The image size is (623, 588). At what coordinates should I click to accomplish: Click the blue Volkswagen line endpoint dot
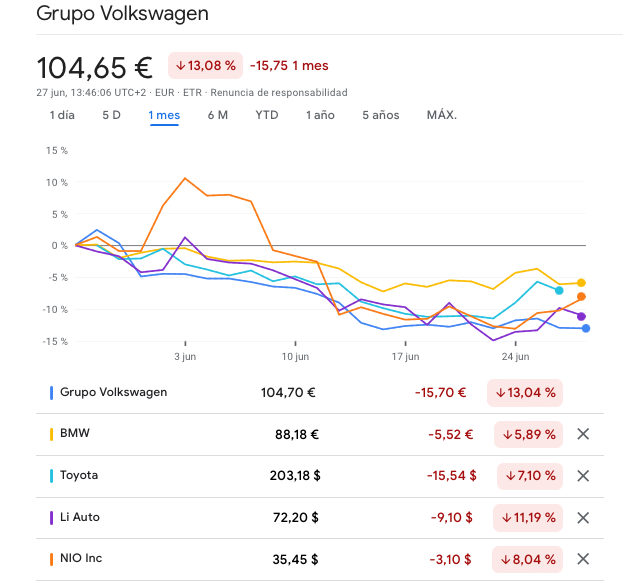(586, 328)
